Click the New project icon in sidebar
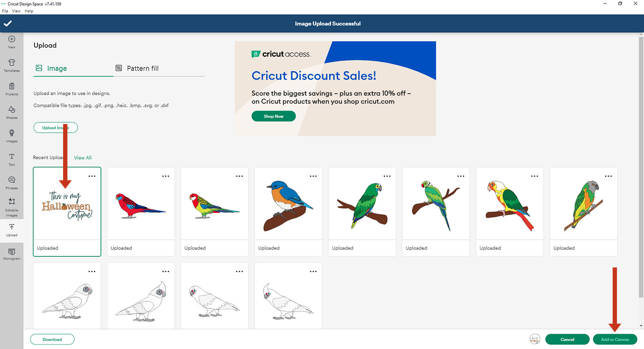 coord(12,39)
